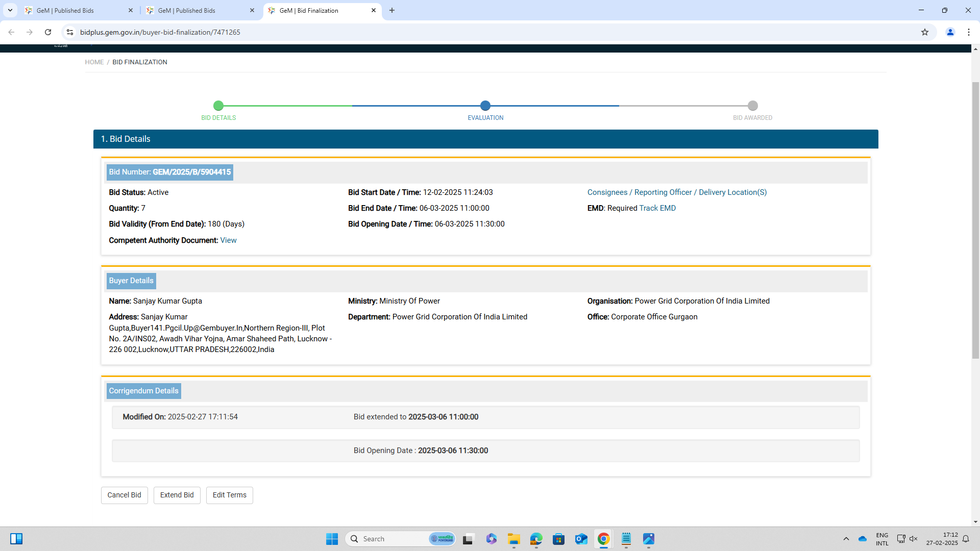Viewport: 980px width, 551px height.
Task: Open the Track EMD link
Action: point(657,208)
